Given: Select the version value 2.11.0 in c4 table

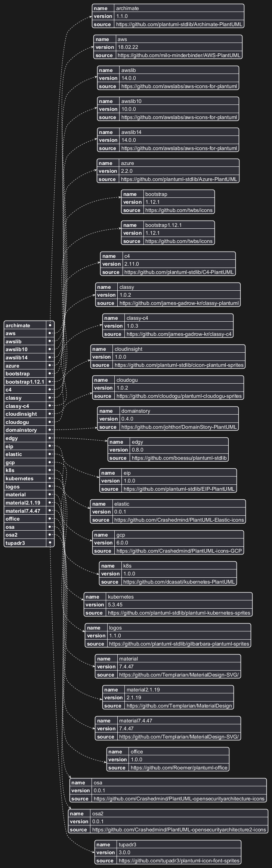Looking at the screenshot, I should 132,264.
